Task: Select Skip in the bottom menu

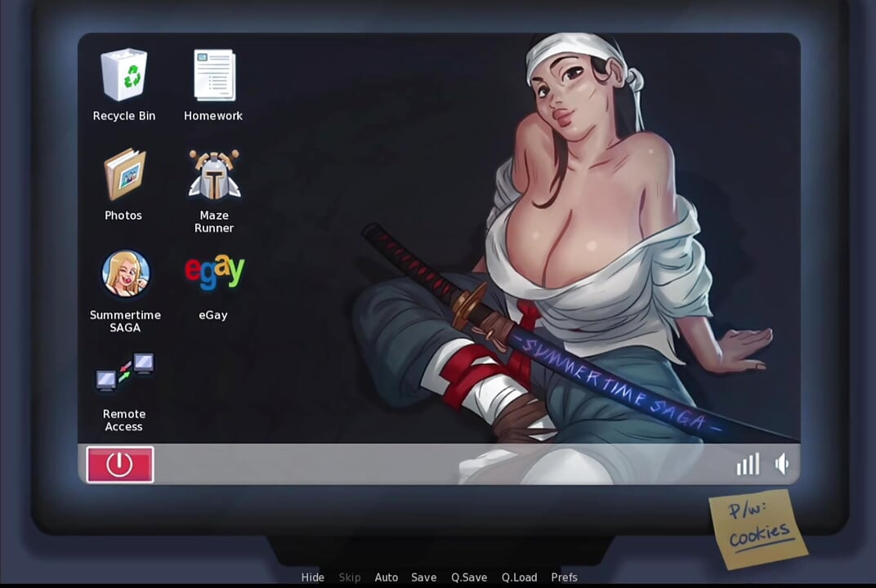Action: (350, 577)
